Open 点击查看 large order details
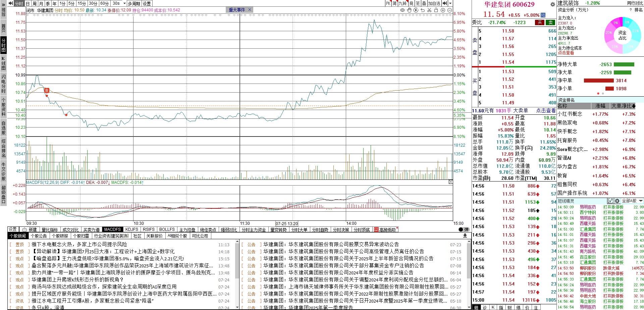The height and width of the screenshot is (310, 644). pyautogui.click(x=546, y=110)
